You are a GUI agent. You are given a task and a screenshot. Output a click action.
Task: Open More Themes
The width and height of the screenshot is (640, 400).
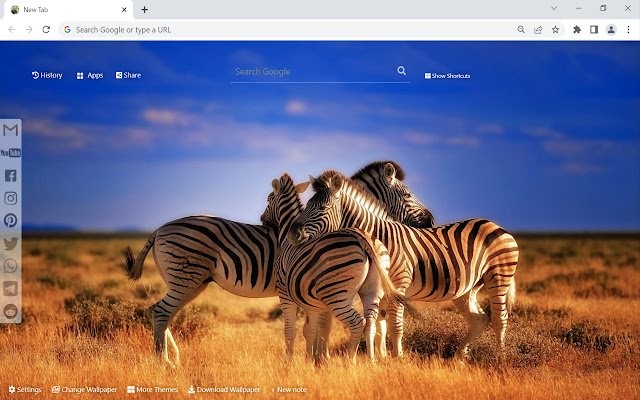click(152, 389)
